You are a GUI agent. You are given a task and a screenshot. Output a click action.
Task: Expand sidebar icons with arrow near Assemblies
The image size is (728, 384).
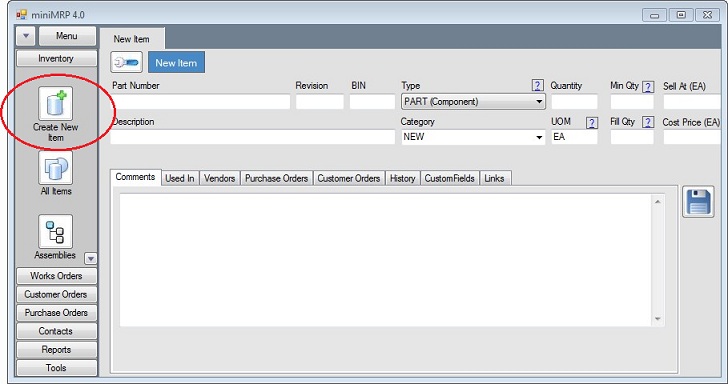[x=91, y=259]
